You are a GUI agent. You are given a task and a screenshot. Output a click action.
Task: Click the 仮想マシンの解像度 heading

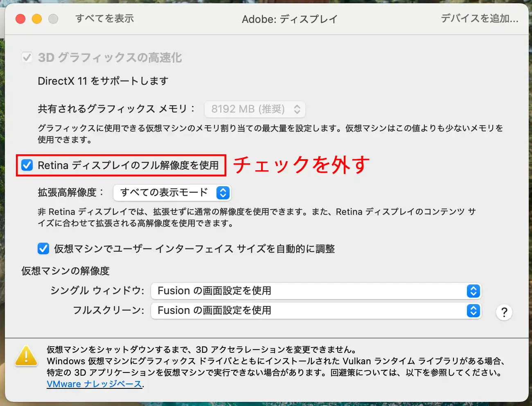coord(65,271)
